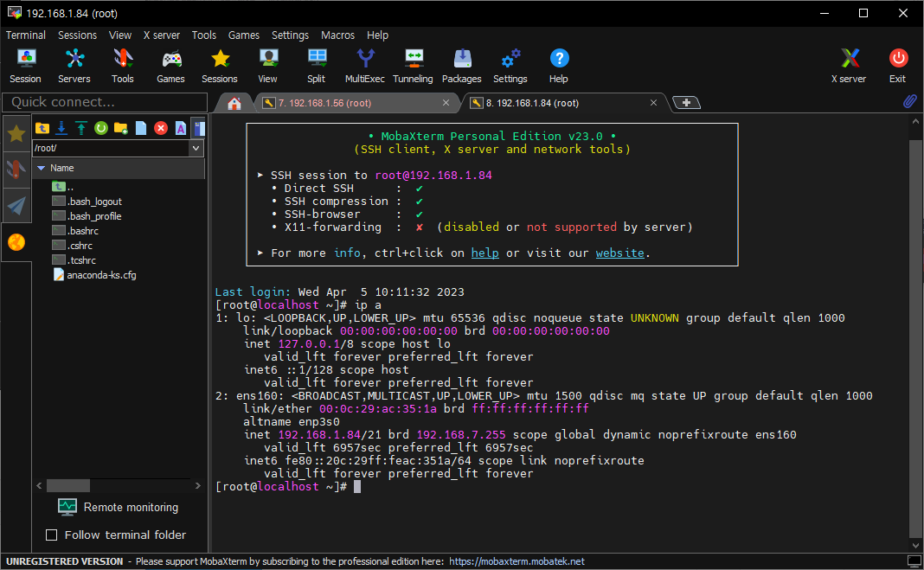This screenshot has width=924, height=570.
Task: Close the 192.168.1.84 session tab
Action: (x=653, y=102)
